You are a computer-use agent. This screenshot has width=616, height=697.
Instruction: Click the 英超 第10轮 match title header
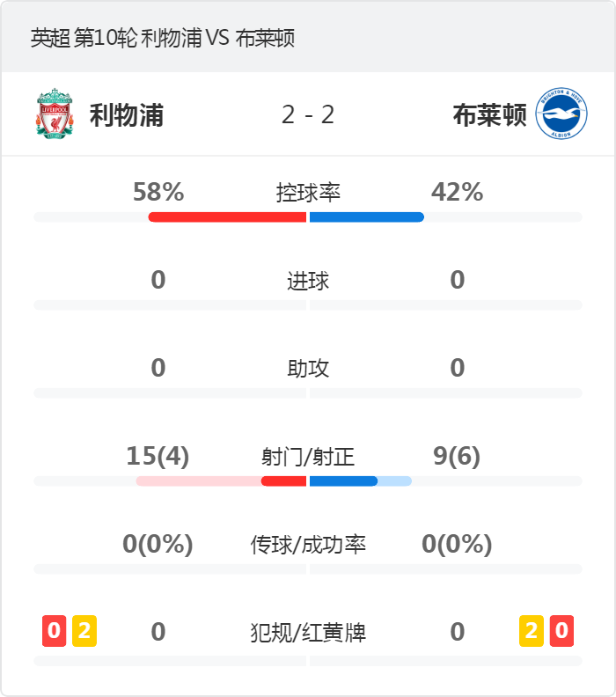pyautogui.click(x=163, y=38)
